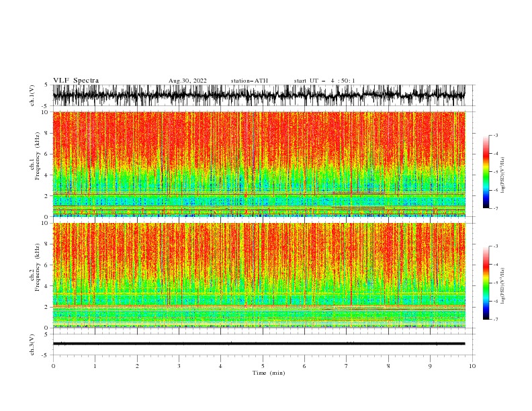Screen dimensions: 532x411
Task: Click the ch.3 flat black waveform trace
Action: click(x=259, y=344)
